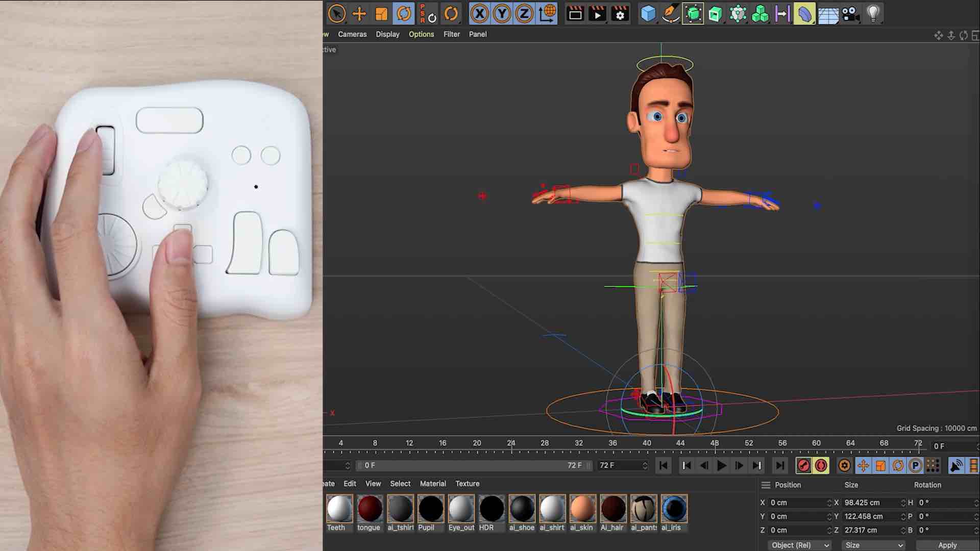This screenshot has height=551, width=980.
Task: Open coordinate manager hamburger menu
Action: click(x=766, y=485)
